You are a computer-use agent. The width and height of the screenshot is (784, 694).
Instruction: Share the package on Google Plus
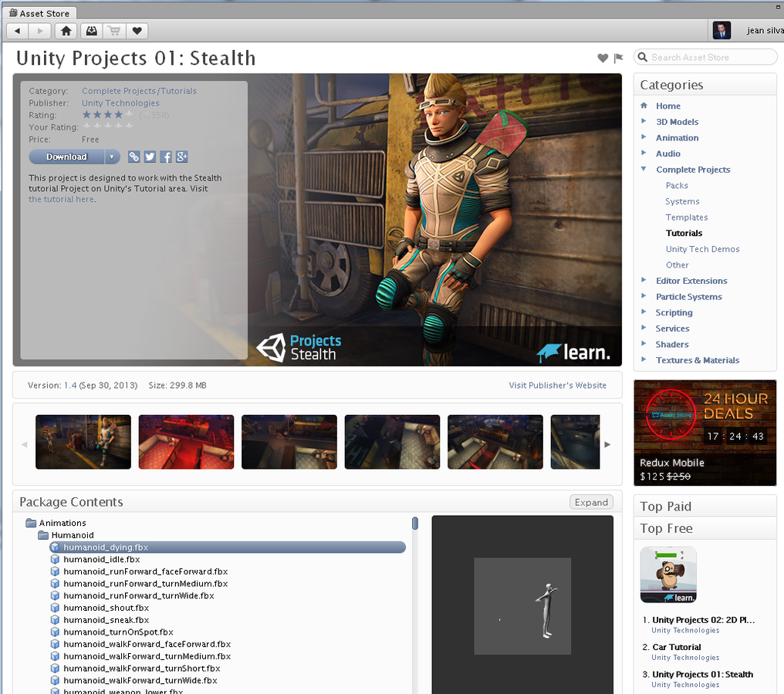pos(182,157)
